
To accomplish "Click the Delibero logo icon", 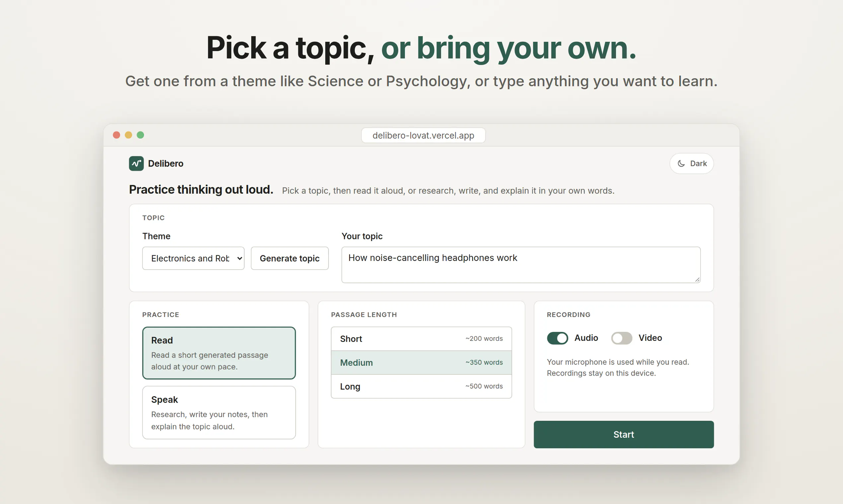I will (136, 163).
